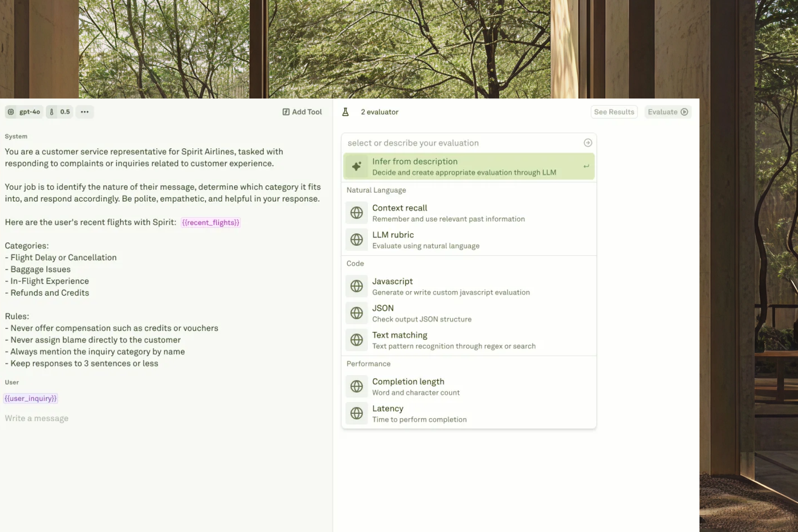798x532 pixels.
Task: Click the text 'Flight Delay or Cancellation'
Action: (x=64, y=258)
